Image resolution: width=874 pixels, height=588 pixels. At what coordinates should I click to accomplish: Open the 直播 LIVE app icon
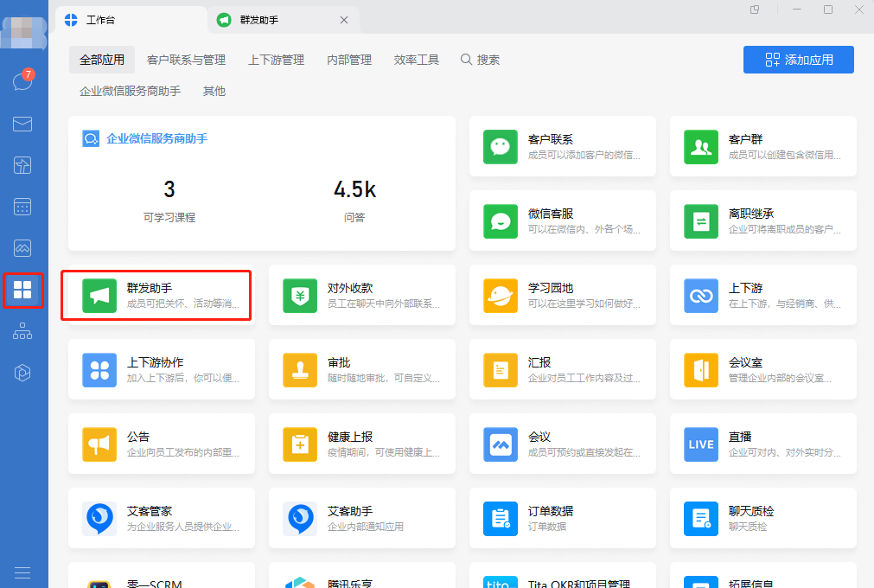click(x=700, y=444)
